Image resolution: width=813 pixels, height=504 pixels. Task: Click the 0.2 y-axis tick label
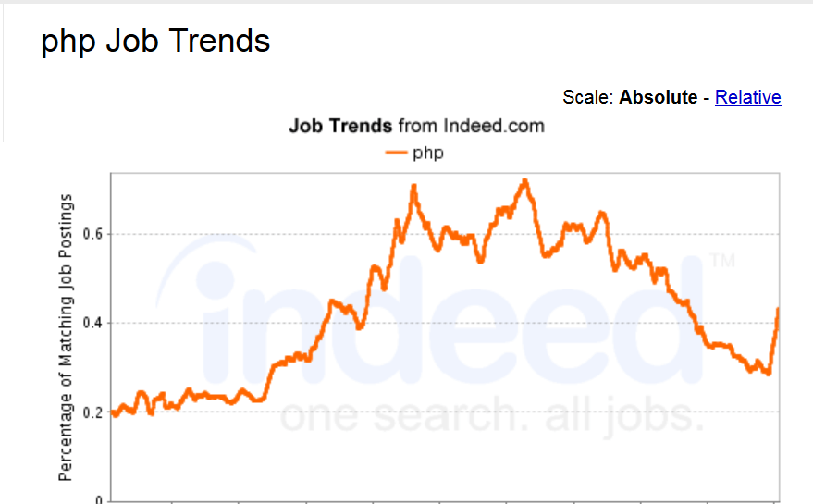coord(91,412)
